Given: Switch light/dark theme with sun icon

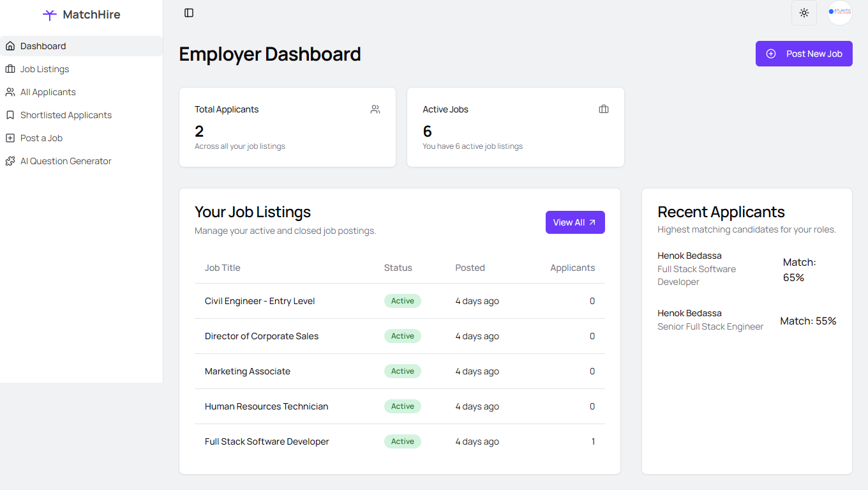Looking at the screenshot, I should coord(804,13).
